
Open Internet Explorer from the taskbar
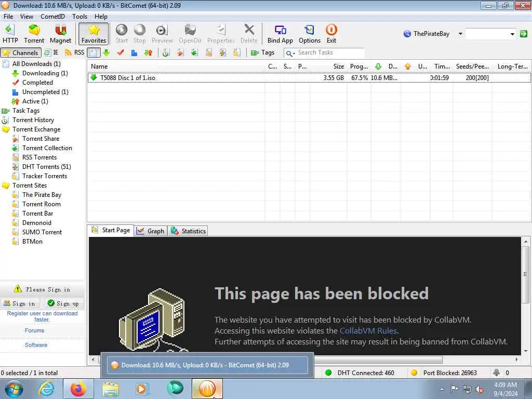(x=46, y=389)
